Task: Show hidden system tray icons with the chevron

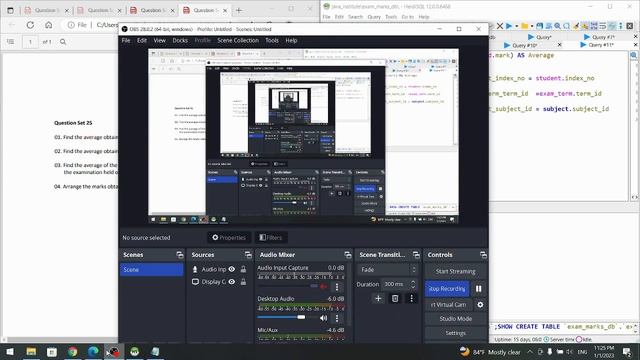Action: (x=529, y=352)
